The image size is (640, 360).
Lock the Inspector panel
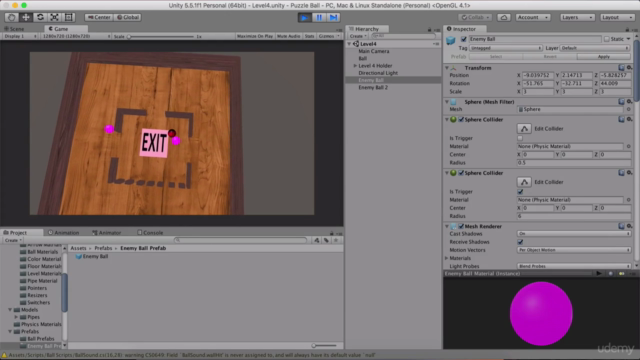point(627,29)
